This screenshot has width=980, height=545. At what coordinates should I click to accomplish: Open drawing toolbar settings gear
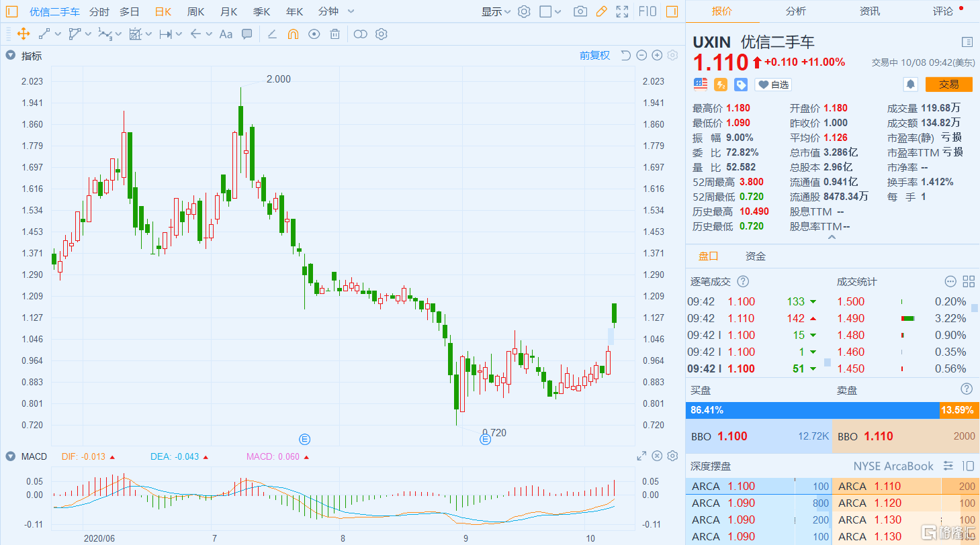coord(382,34)
